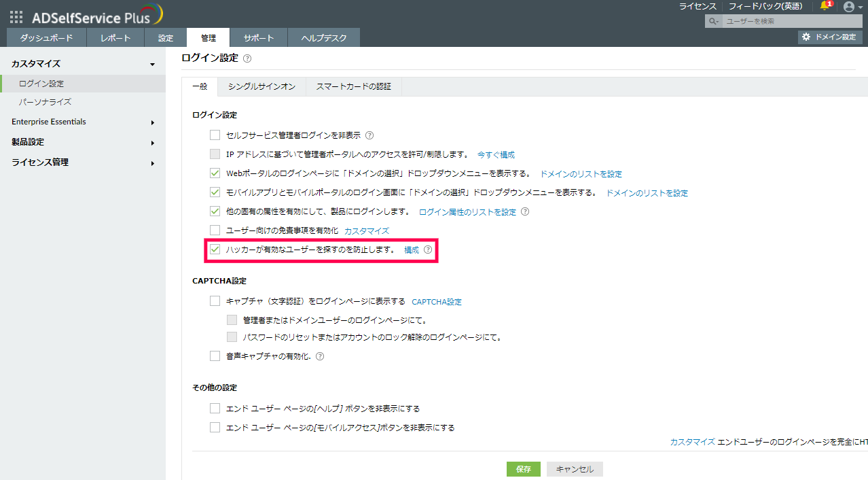
Task: Toggle セルフサービス管理者ログインを非表示 checkbox
Action: tap(215, 135)
